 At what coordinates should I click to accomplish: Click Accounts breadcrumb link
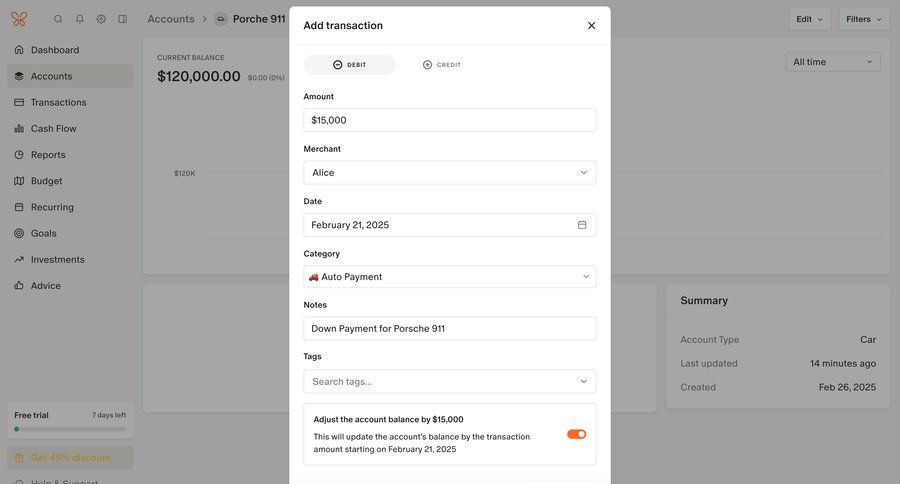[x=171, y=19]
